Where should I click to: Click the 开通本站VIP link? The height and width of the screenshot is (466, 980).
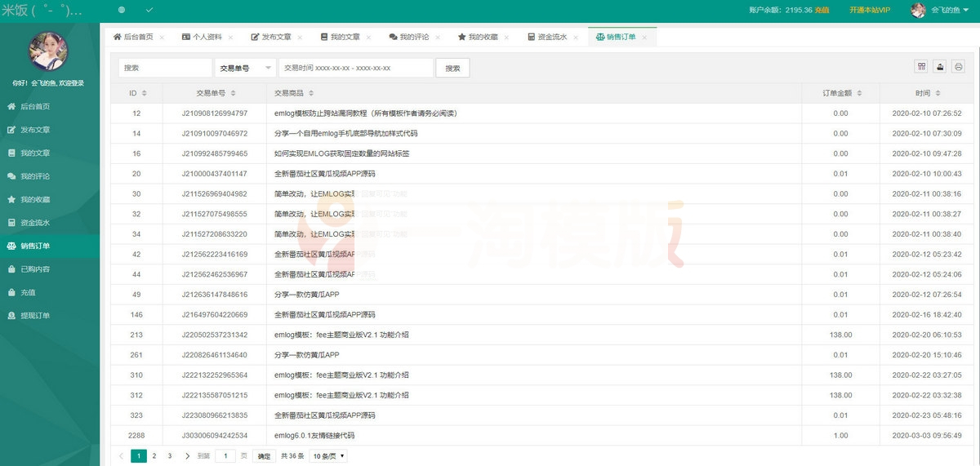[x=871, y=10]
